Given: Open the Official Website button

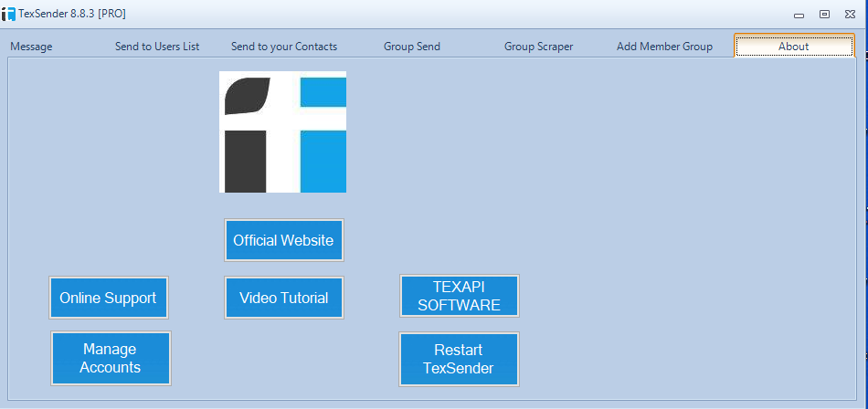Looking at the screenshot, I should [x=283, y=240].
